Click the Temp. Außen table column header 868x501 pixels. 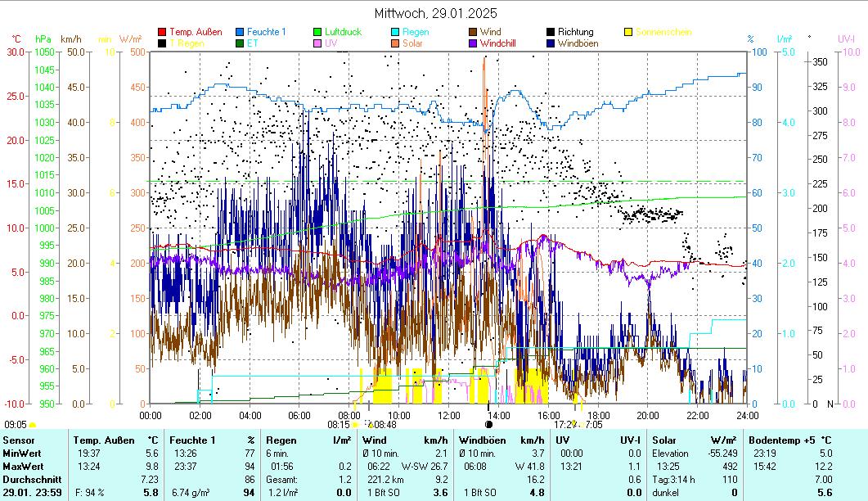(x=101, y=440)
